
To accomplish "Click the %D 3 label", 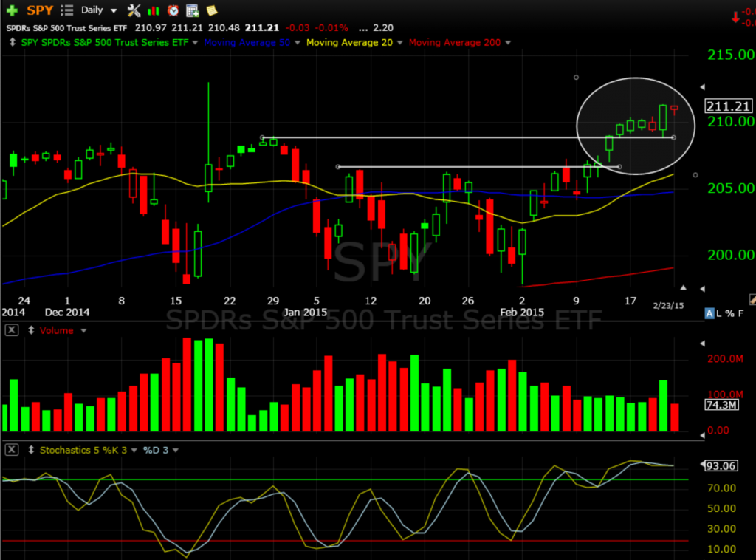I will coord(156,450).
